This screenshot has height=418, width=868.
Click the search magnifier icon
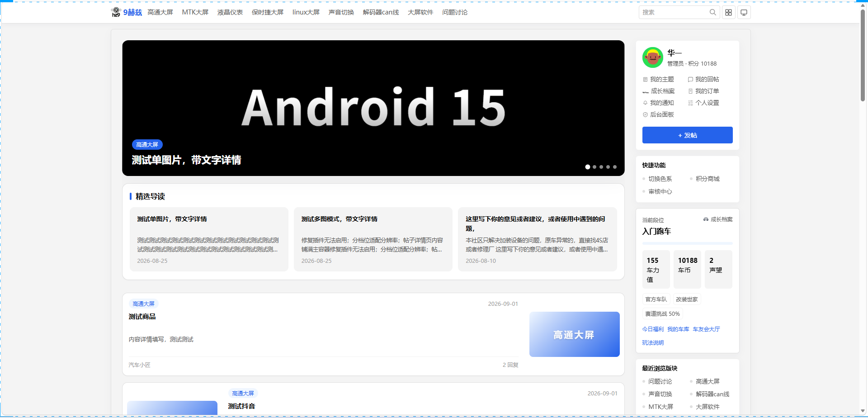713,12
